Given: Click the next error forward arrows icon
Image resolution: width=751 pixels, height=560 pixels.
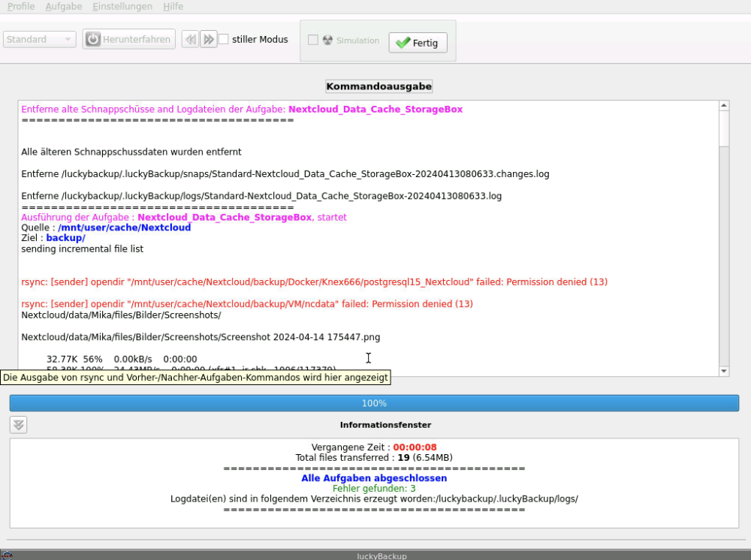Looking at the screenshot, I should tap(209, 39).
